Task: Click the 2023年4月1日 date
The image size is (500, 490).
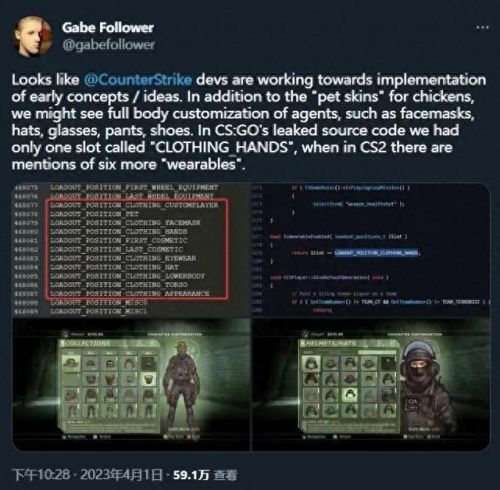Action: coord(121,475)
